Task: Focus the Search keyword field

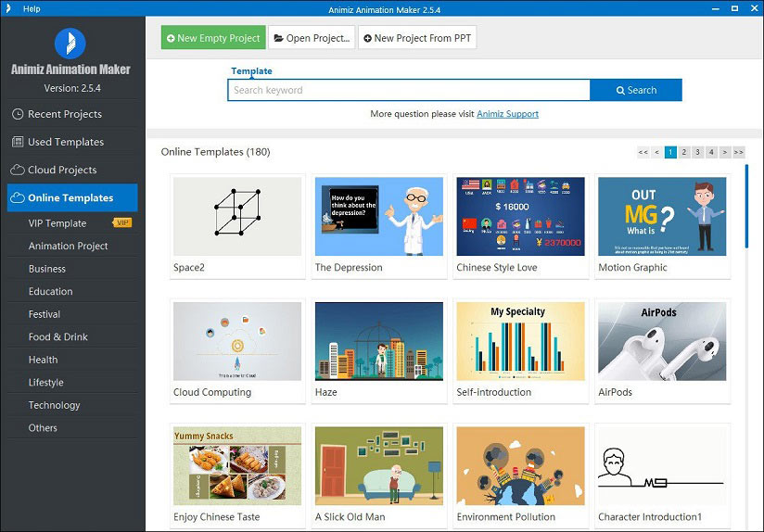Action: [x=408, y=90]
